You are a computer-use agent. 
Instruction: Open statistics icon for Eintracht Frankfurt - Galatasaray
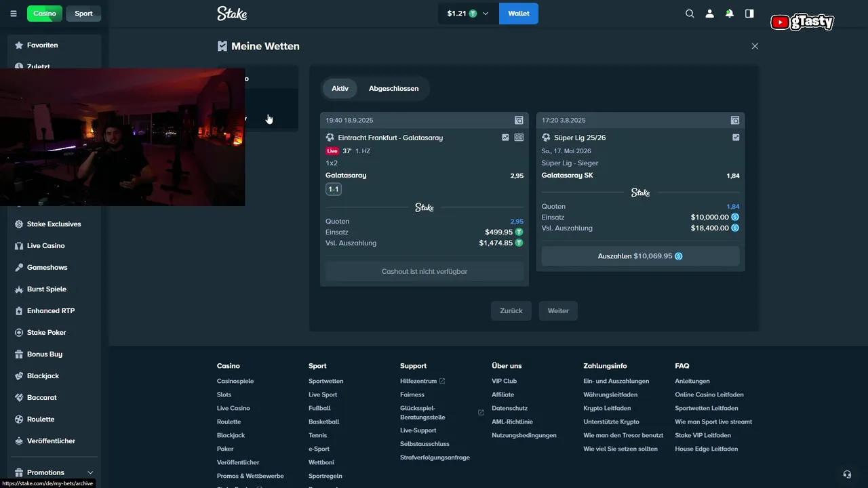505,138
